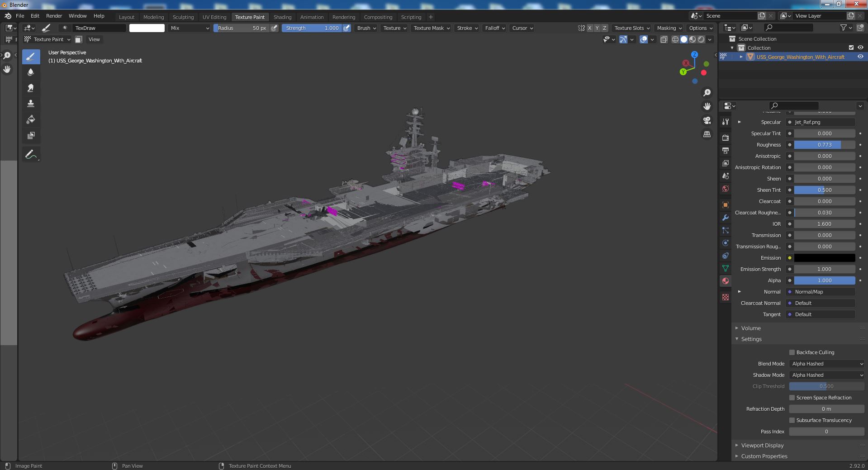Open the Texture Slots dropdown
Screen dimensions: 868x470
click(x=632, y=28)
